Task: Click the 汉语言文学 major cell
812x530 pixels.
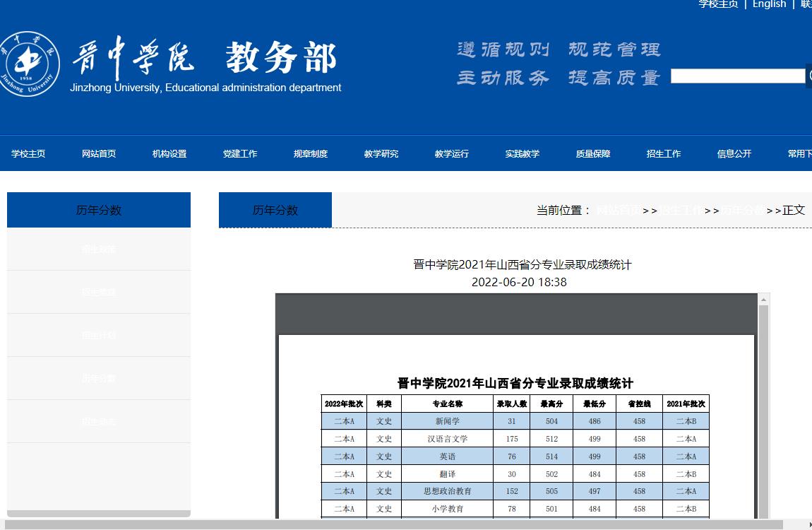Action: pyautogui.click(x=448, y=439)
